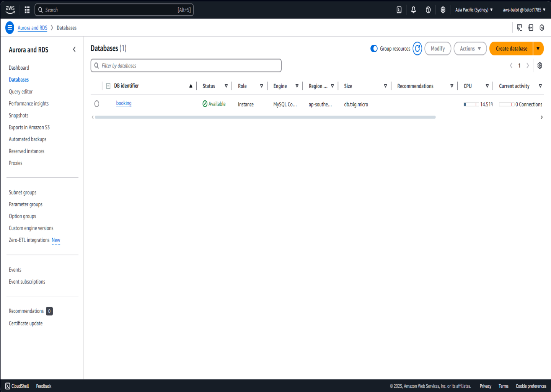The height and width of the screenshot is (392, 551).
Task: Go to Dashboard in sidebar
Action: coord(19,68)
